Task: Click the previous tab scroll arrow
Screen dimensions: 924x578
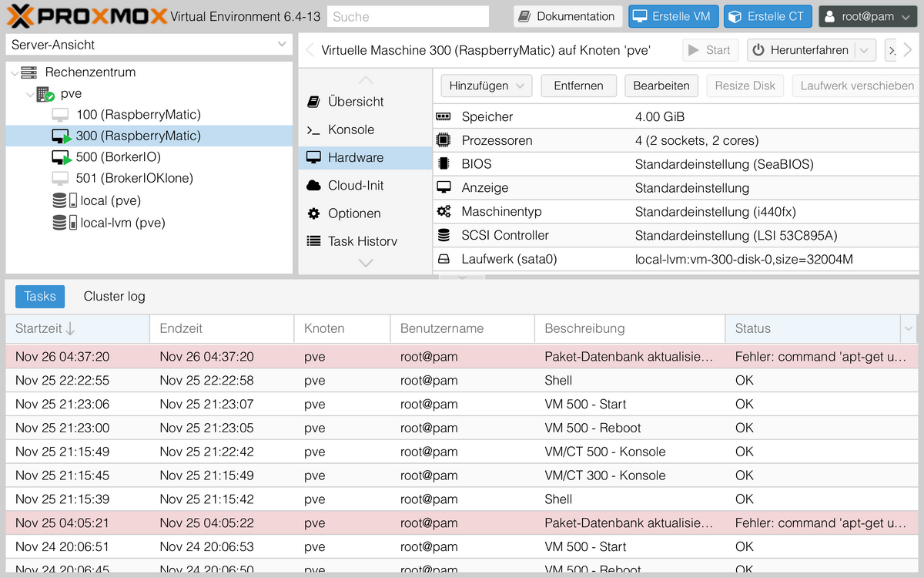Action: coord(310,50)
